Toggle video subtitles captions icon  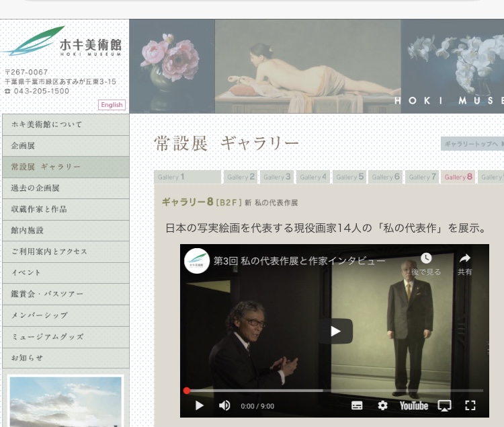[357, 405]
